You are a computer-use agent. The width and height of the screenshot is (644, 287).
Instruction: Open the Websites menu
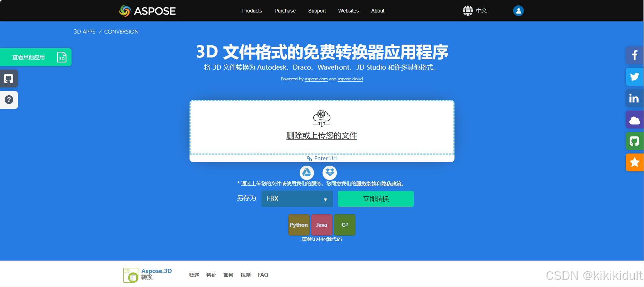point(348,11)
